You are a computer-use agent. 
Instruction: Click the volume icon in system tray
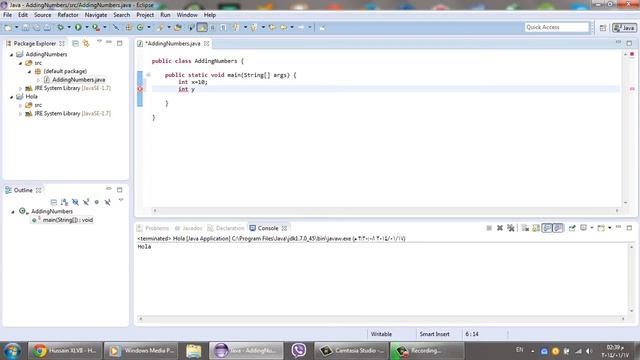589,351
